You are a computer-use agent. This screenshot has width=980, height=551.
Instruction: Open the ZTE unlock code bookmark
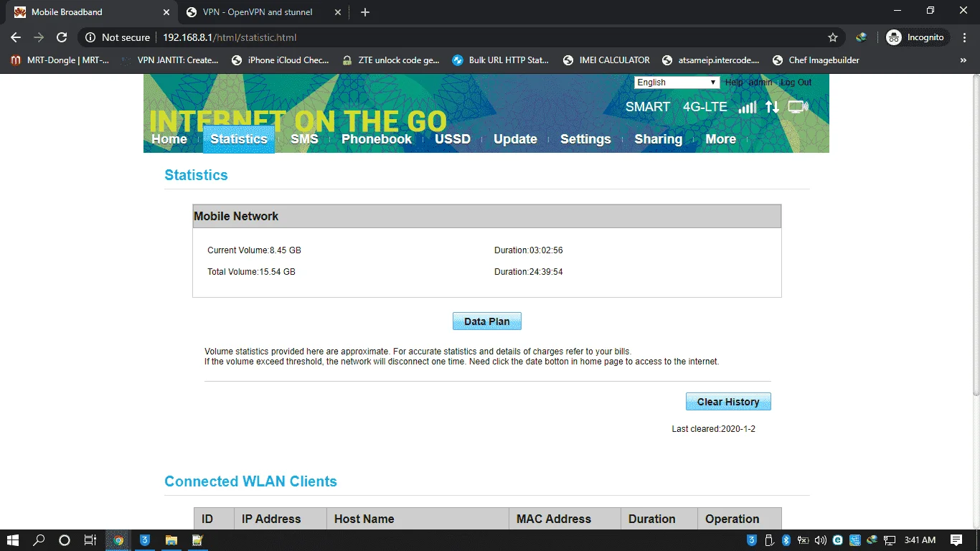click(x=391, y=60)
